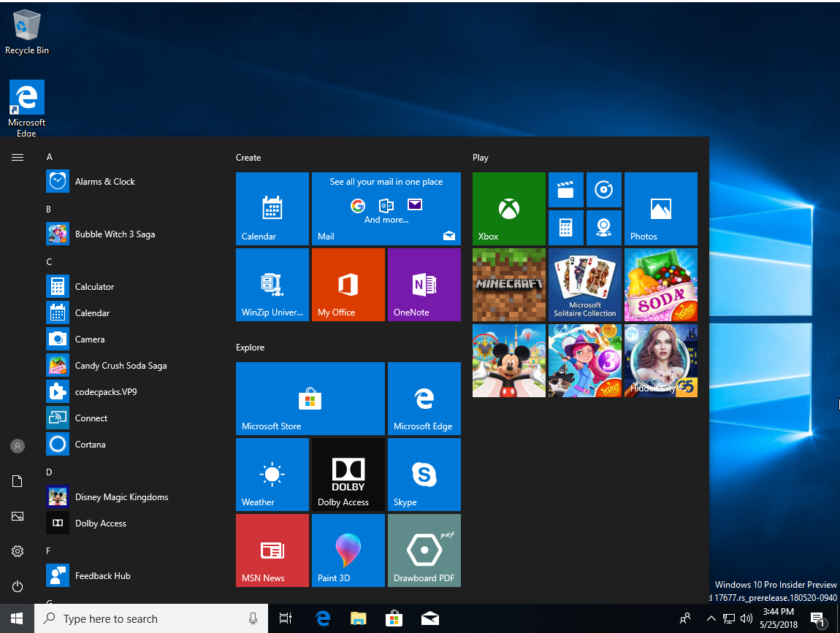
Task: Open the volume control in system tray
Action: (747, 618)
